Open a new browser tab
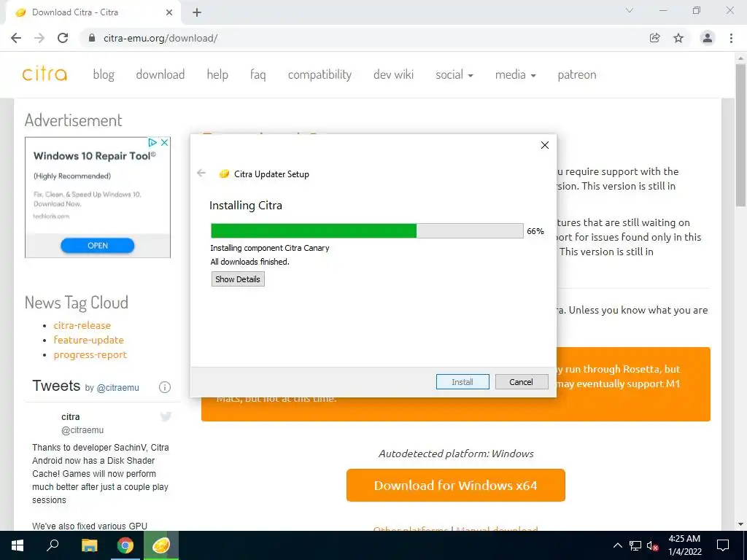Viewport: 747px width, 560px height. point(197,12)
